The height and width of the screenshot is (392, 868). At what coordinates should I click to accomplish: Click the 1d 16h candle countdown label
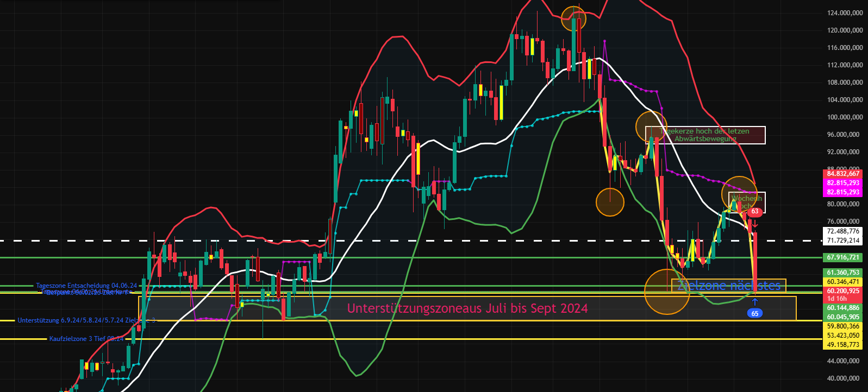pos(837,299)
